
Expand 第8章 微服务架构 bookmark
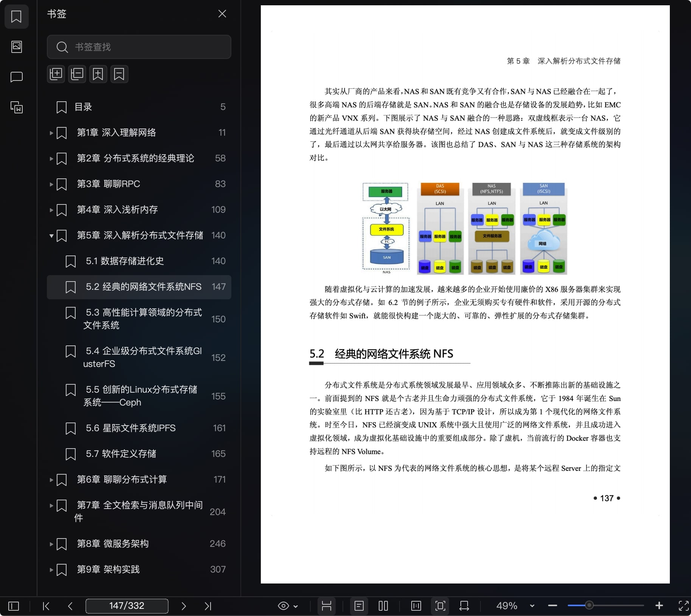[51, 544]
